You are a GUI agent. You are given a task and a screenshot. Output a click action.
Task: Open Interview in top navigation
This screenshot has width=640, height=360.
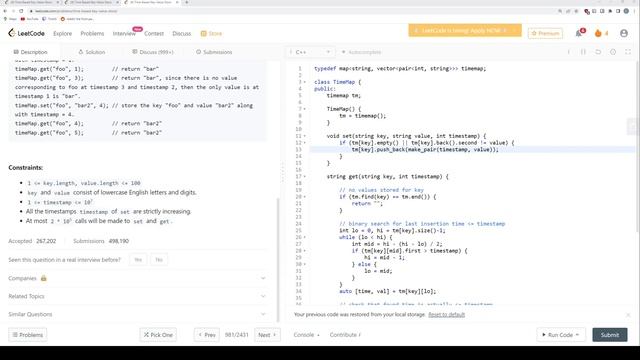click(124, 33)
